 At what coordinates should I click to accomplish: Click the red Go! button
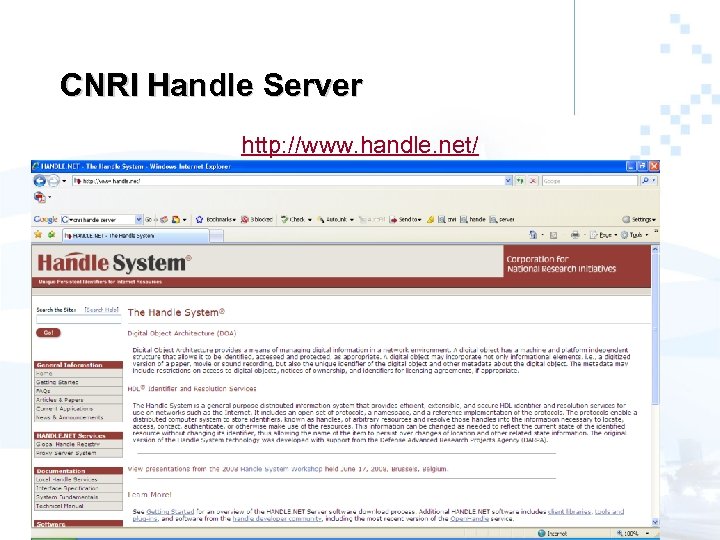click(48, 332)
